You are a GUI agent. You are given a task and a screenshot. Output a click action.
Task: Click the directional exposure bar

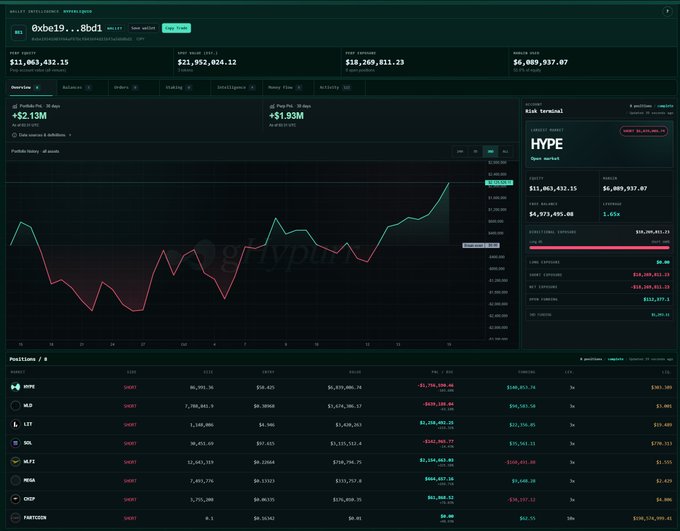click(599, 248)
